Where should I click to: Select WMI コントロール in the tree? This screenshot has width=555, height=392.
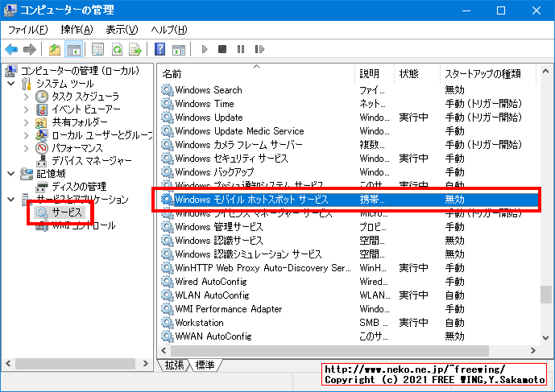(x=83, y=225)
